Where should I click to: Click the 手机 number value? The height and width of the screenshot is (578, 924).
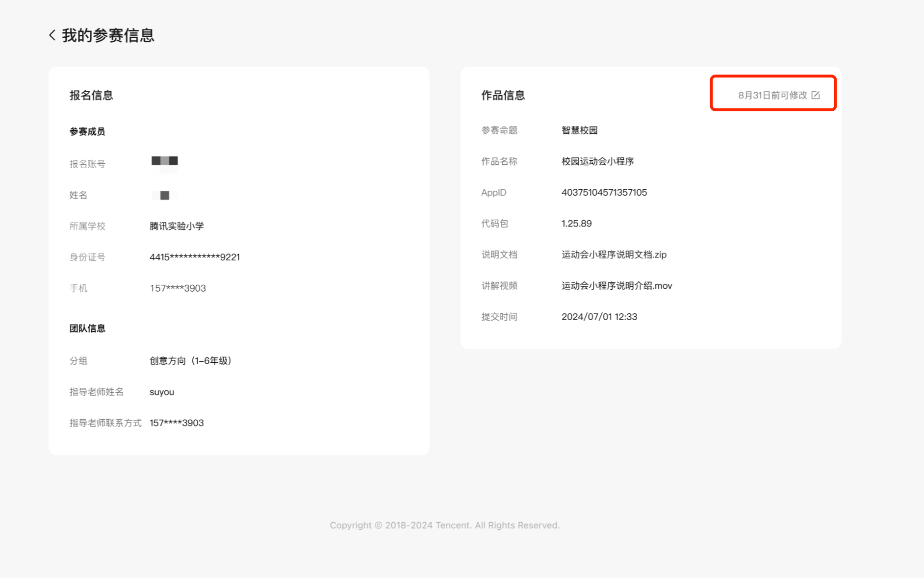pos(178,288)
